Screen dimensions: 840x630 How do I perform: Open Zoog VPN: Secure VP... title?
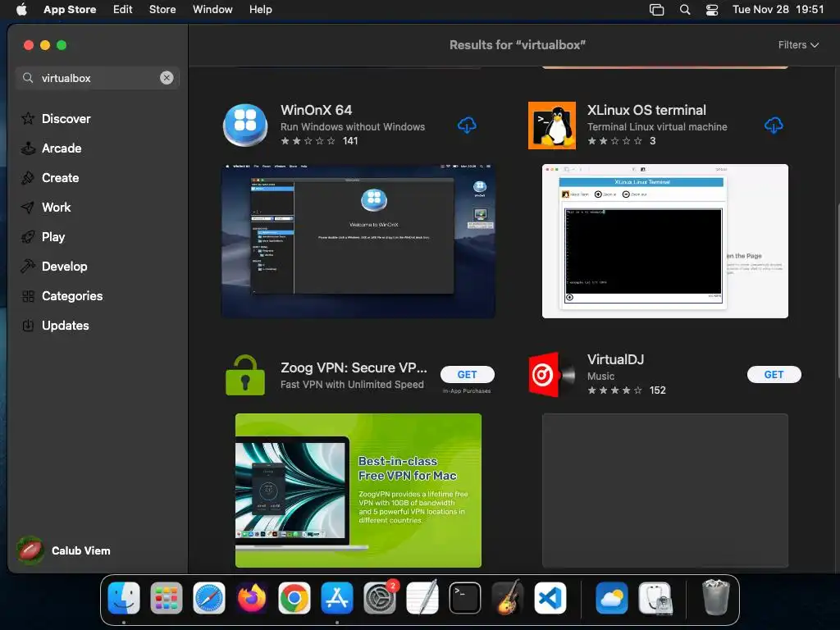coord(354,367)
